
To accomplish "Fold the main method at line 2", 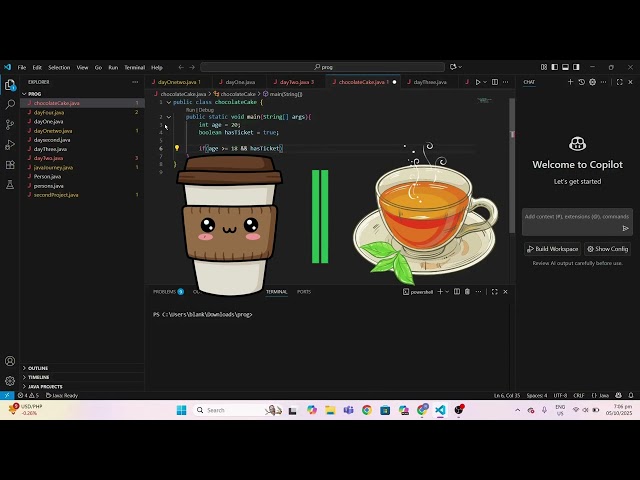I will pyautogui.click(x=169, y=117).
